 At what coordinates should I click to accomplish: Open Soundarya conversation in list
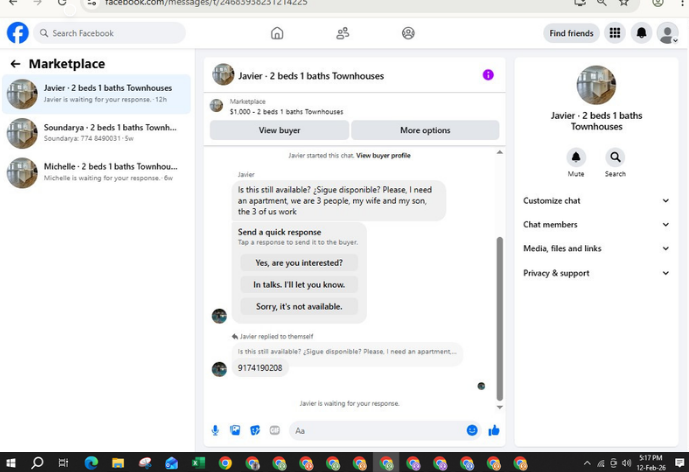click(97, 133)
